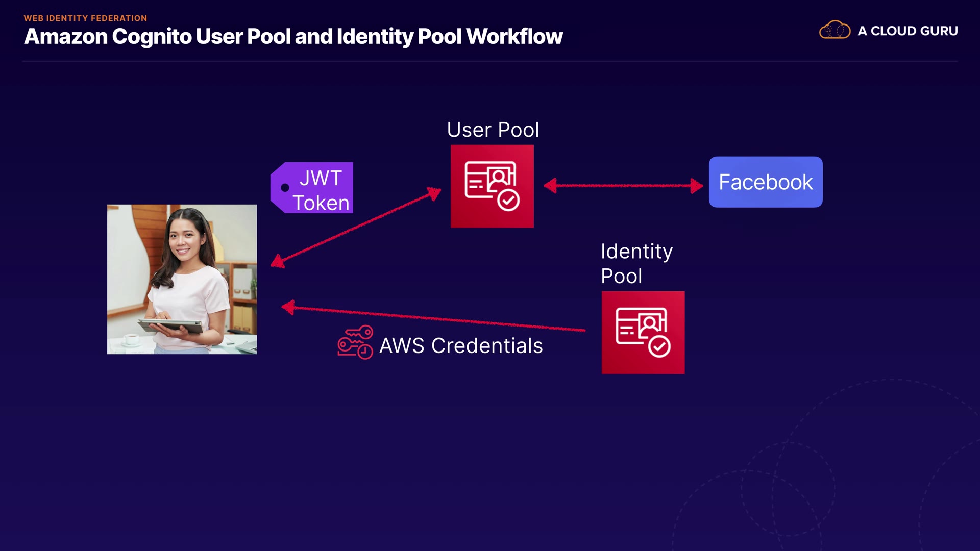The width and height of the screenshot is (980, 551).
Task: Click the checkmark badge on User Pool icon
Action: coord(508,201)
